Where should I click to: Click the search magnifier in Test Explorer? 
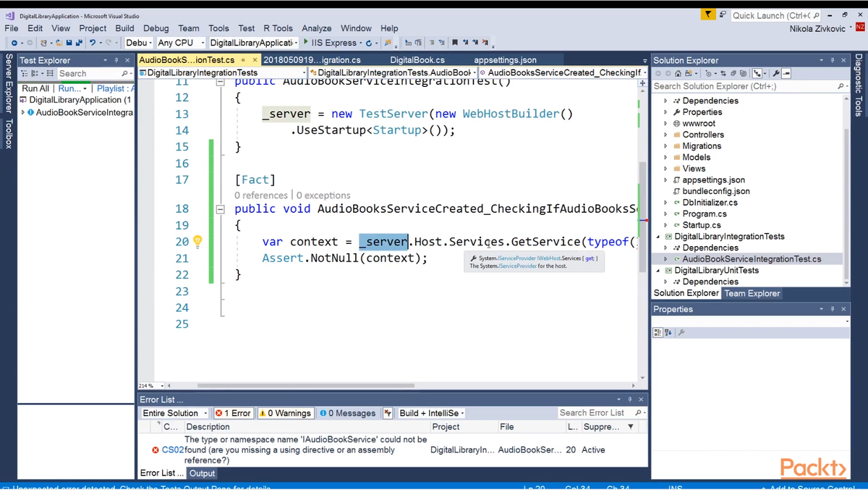pos(125,74)
